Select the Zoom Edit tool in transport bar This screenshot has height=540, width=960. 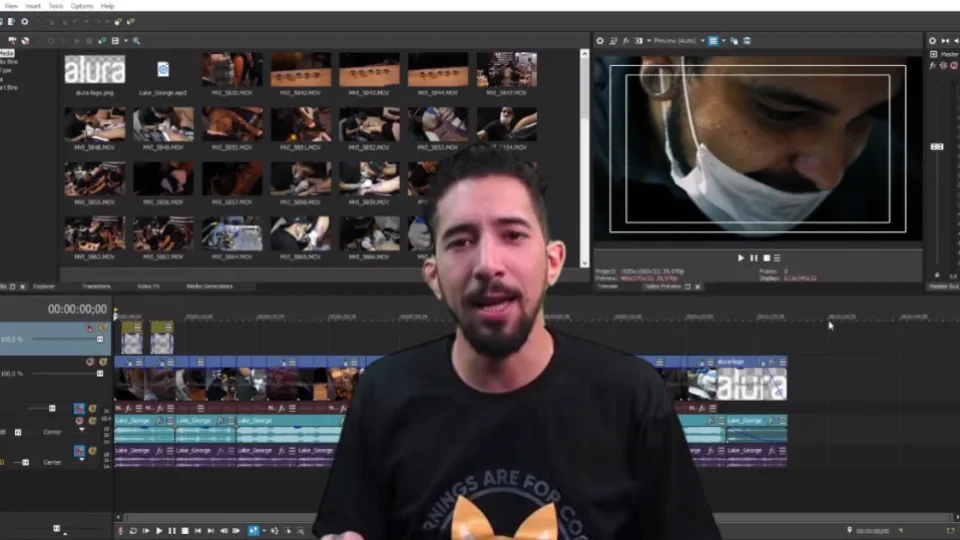301,531
